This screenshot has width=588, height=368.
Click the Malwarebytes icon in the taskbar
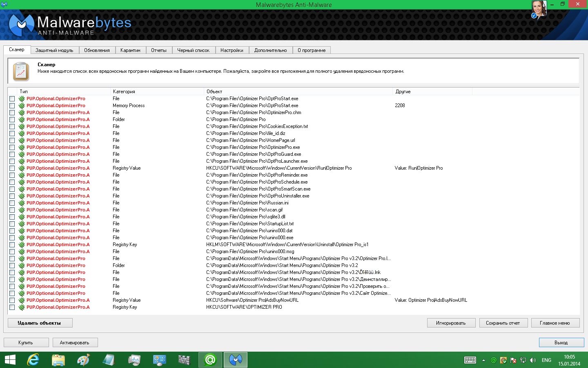click(236, 360)
